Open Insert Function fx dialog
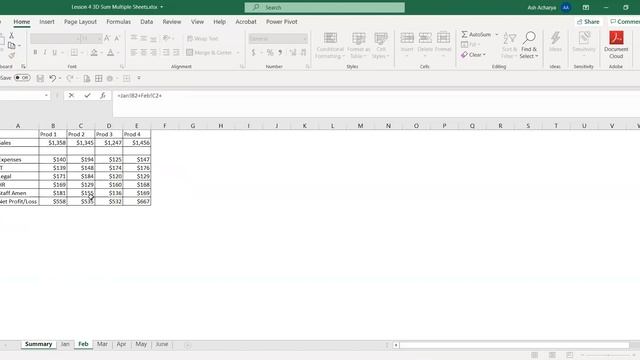640x360 pixels. (x=103, y=96)
